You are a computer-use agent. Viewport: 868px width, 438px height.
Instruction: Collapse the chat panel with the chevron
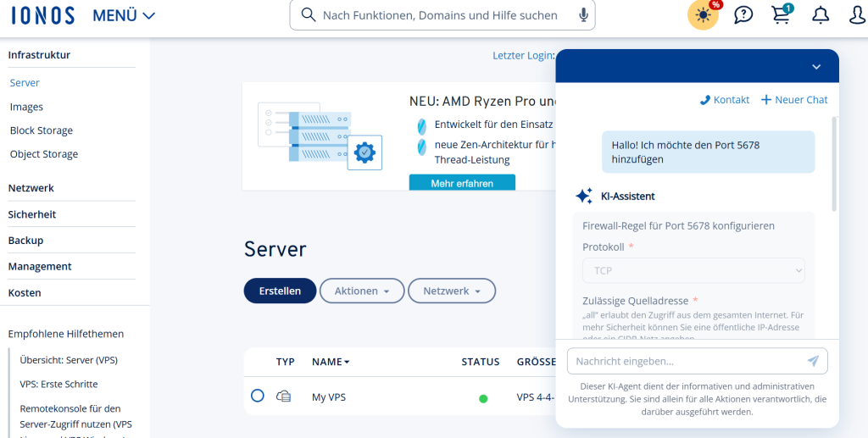click(816, 67)
